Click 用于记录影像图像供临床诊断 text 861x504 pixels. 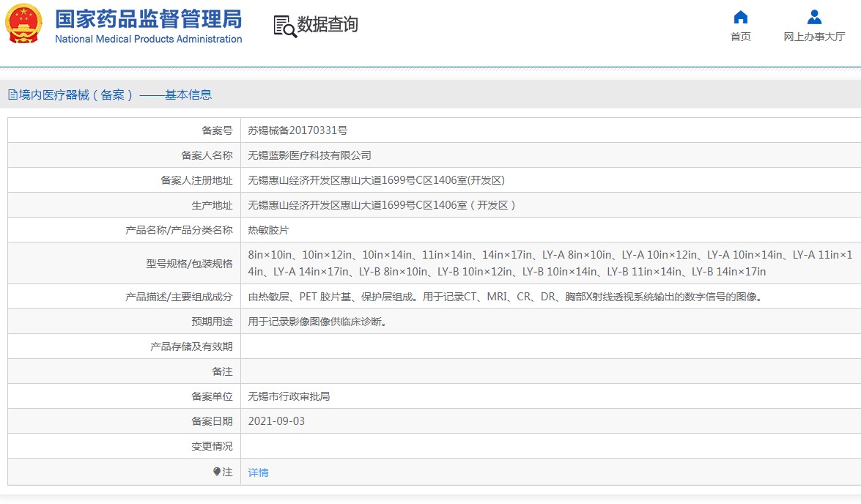click(x=317, y=322)
